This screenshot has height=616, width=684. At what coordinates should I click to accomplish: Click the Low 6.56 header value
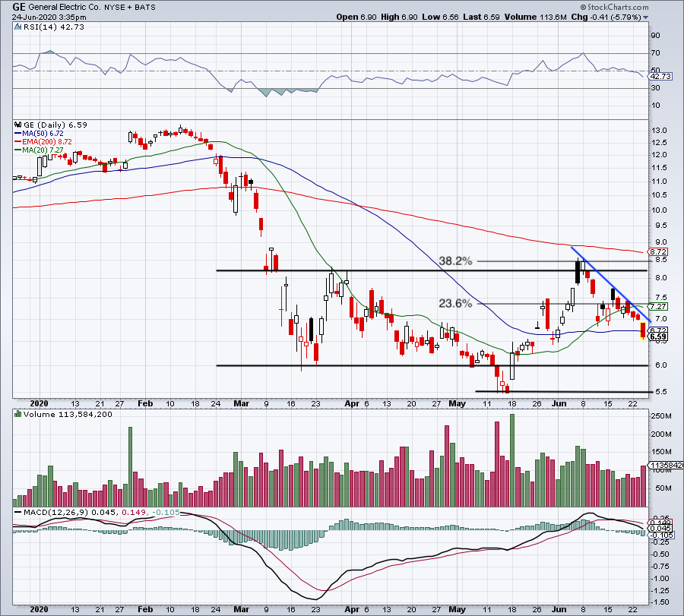click(x=440, y=17)
